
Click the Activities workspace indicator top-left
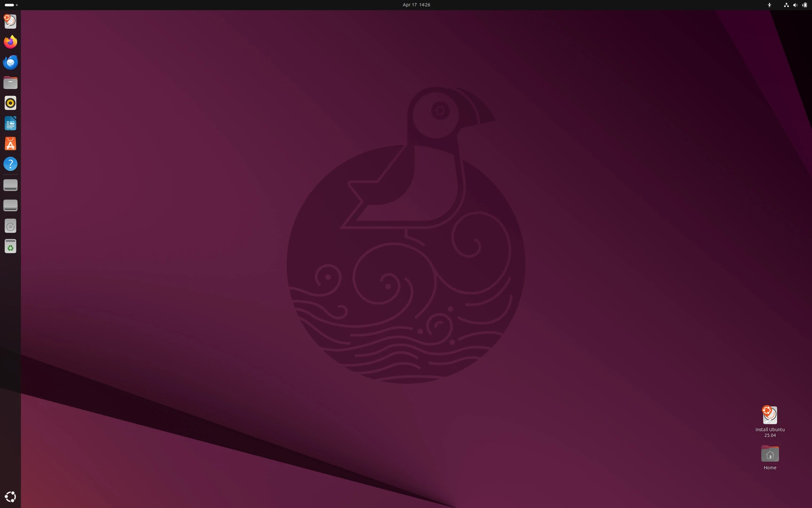click(x=9, y=5)
